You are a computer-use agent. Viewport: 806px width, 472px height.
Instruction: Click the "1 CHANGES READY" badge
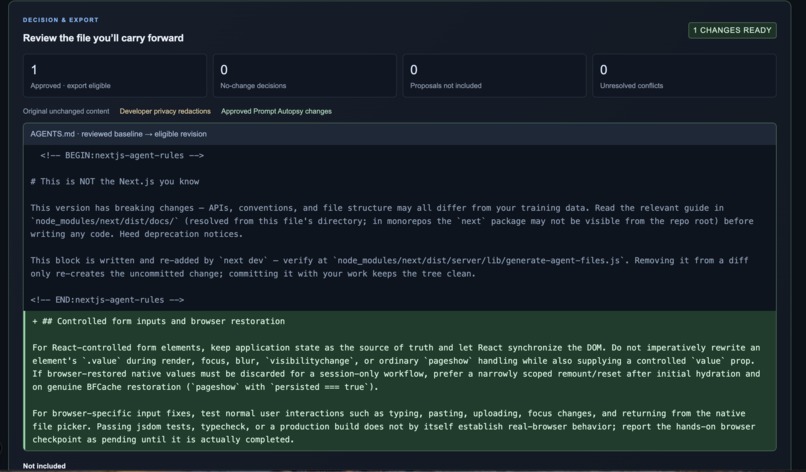[732, 30]
